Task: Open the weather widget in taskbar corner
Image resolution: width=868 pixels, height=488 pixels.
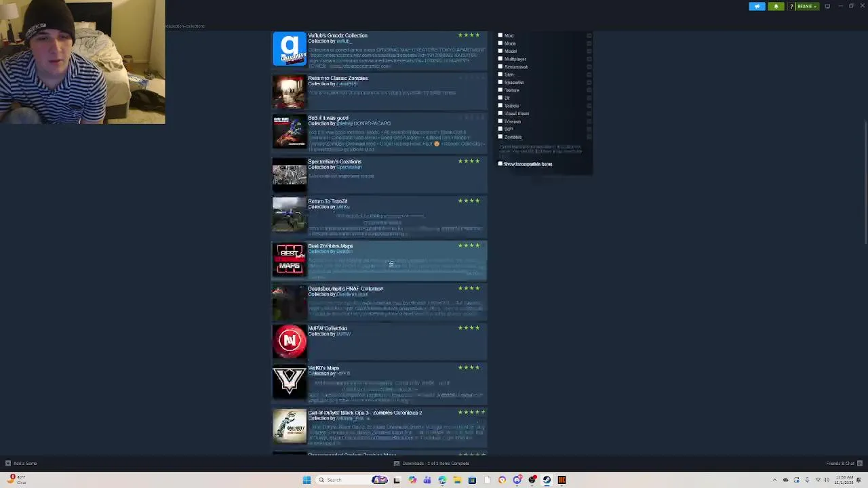Action: [x=16, y=479]
